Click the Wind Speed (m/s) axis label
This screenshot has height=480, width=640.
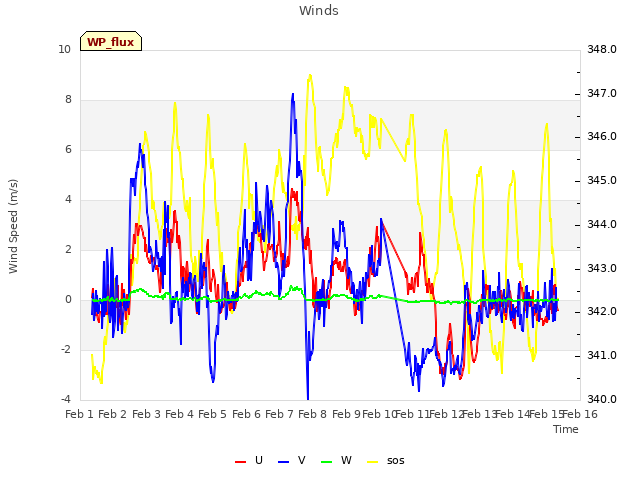click(13, 226)
